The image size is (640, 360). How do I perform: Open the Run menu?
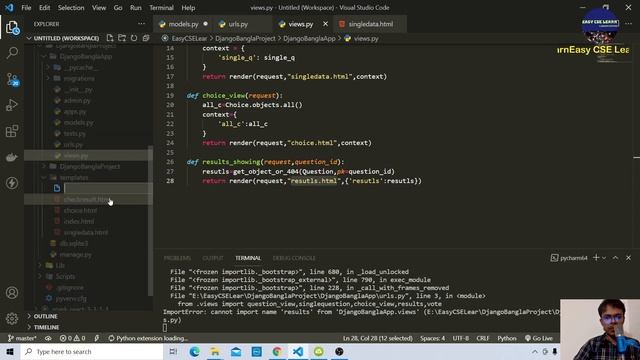coord(136,8)
